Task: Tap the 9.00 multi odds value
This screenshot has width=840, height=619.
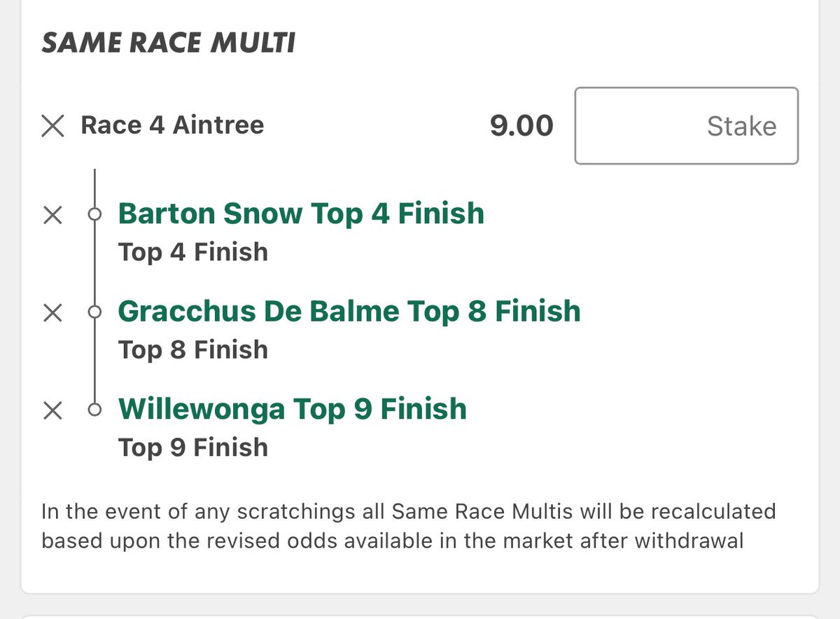Action: click(521, 126)
